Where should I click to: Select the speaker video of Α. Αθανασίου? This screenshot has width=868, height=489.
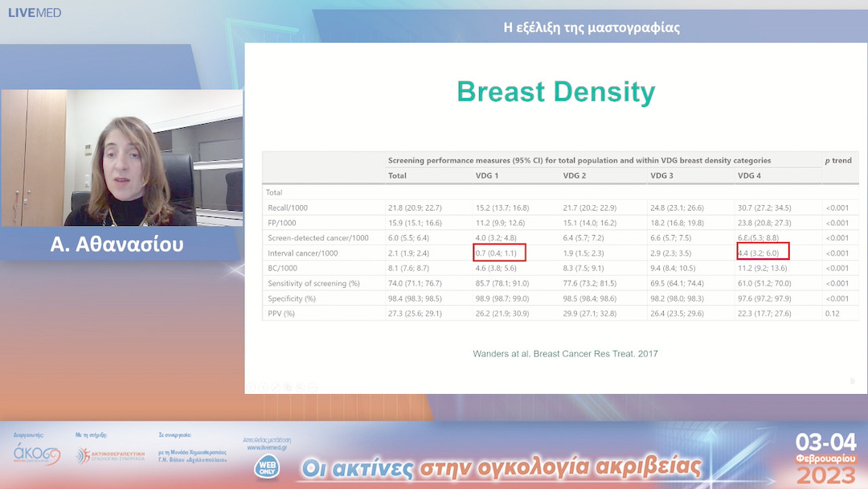(122, 158)
